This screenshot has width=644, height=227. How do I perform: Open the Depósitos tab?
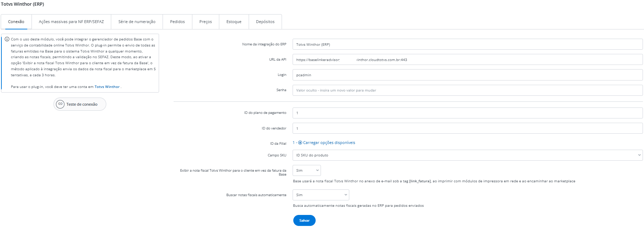click(265, 22)
